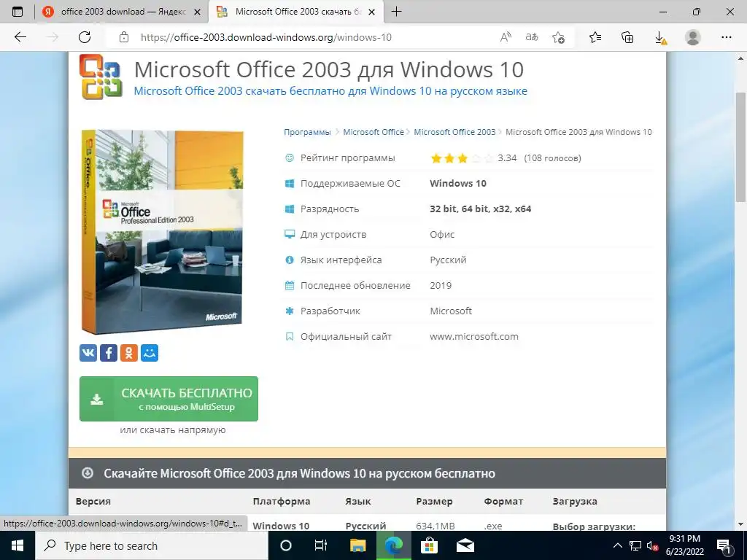Click the scroll down arrow of page scrollbar
747x560 pixels.
tap(740, 524)
